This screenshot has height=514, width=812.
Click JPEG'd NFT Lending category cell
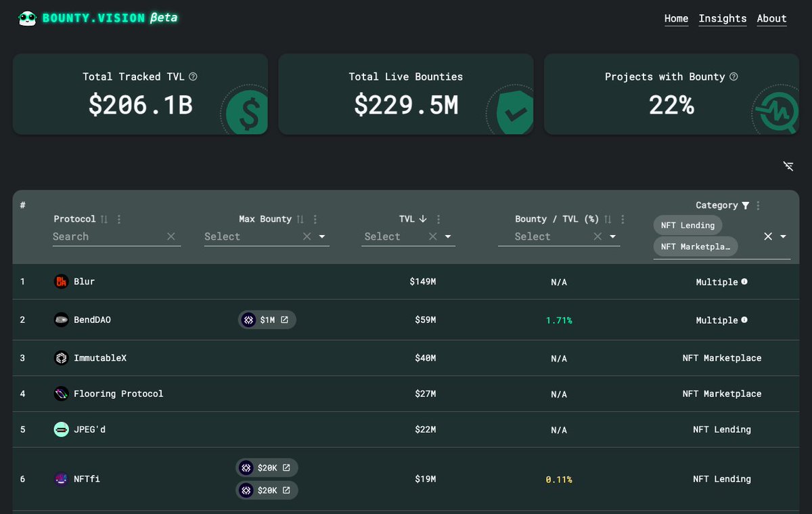[x=722, y=429]
